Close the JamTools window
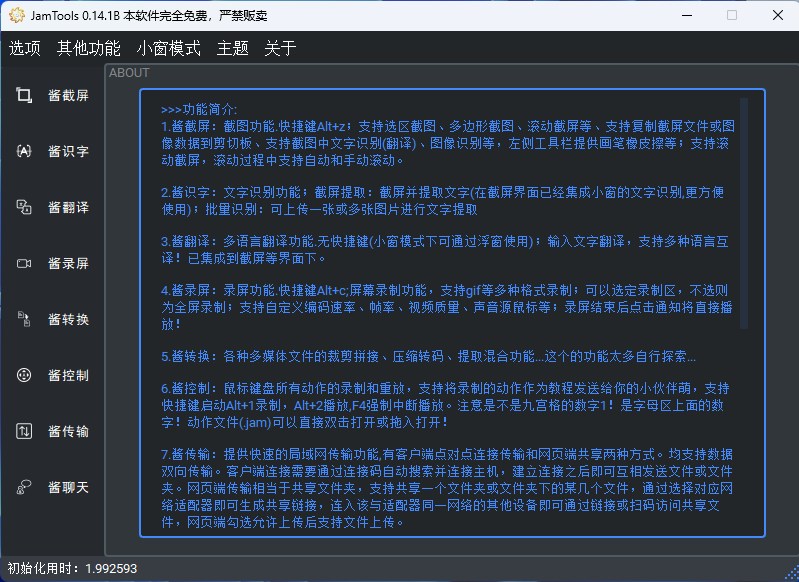799x582 pixels. point(778,15)
